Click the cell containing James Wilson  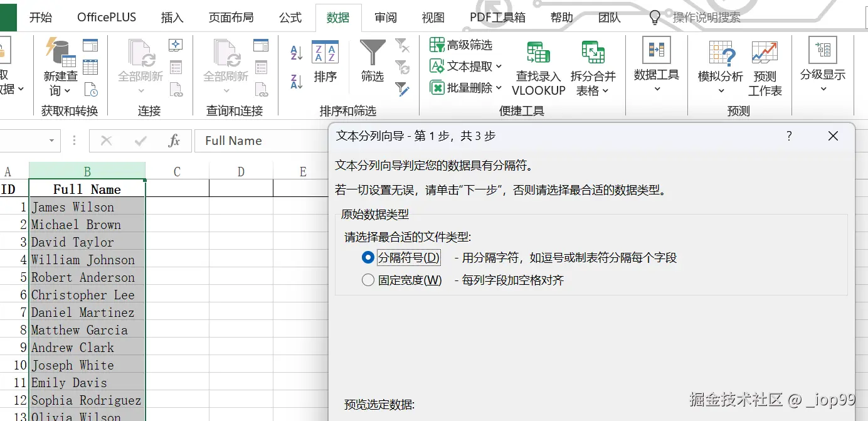click(x=87, y=207)
